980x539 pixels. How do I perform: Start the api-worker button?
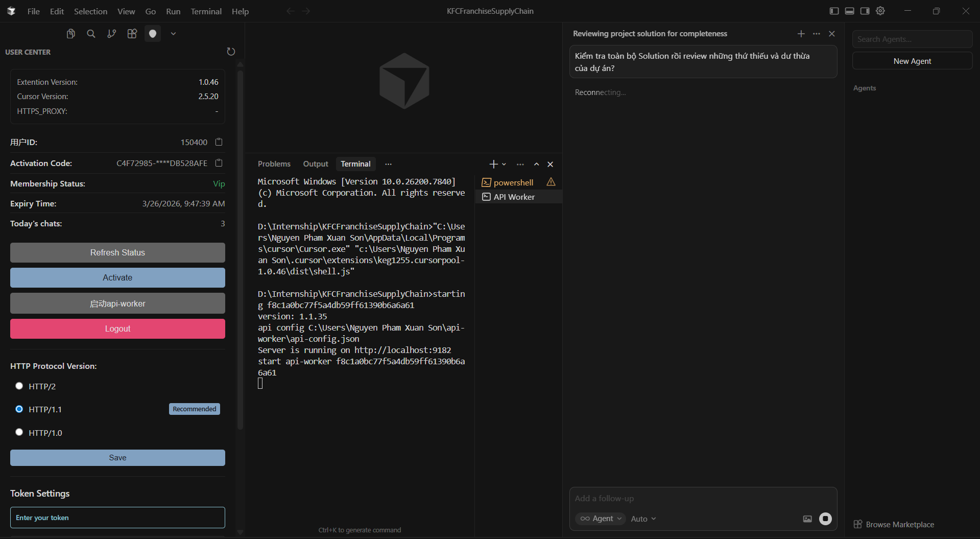117,303
